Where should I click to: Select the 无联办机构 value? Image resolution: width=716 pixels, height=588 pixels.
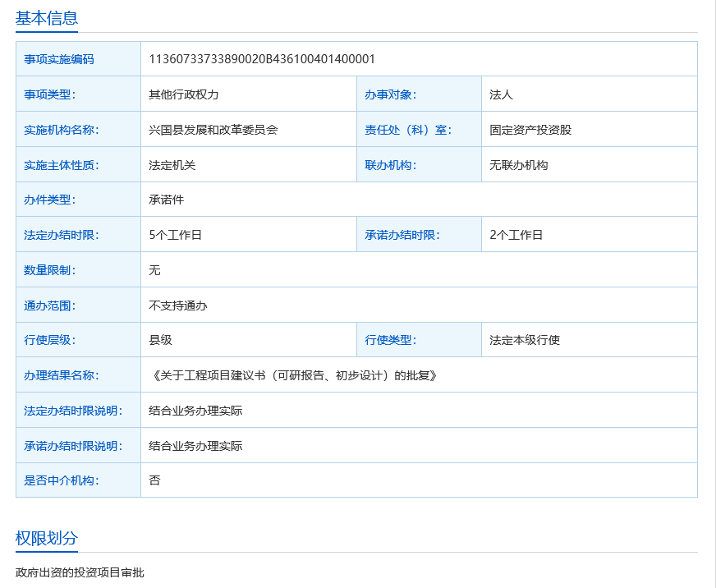tap(518, 165)
